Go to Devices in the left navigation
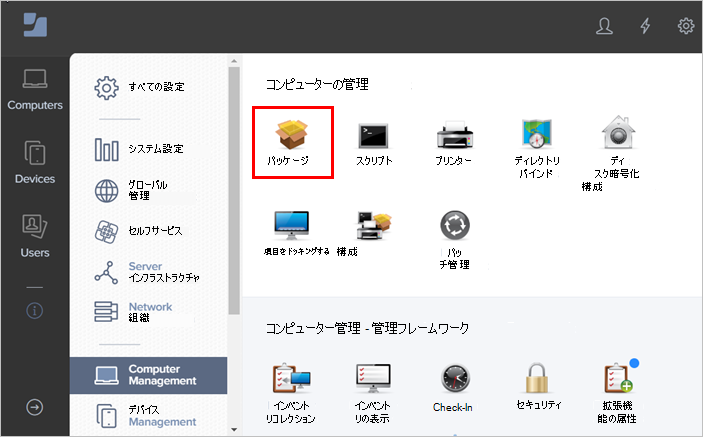The width and height of the screenshot is (703, 437). pos(35,163)
